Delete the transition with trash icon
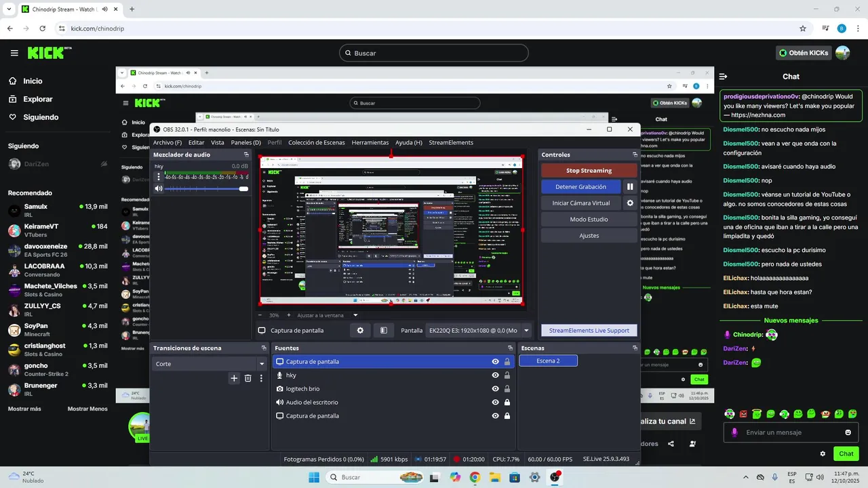The width and height of the screenshot is (868, 488). [x=248, y=378]
